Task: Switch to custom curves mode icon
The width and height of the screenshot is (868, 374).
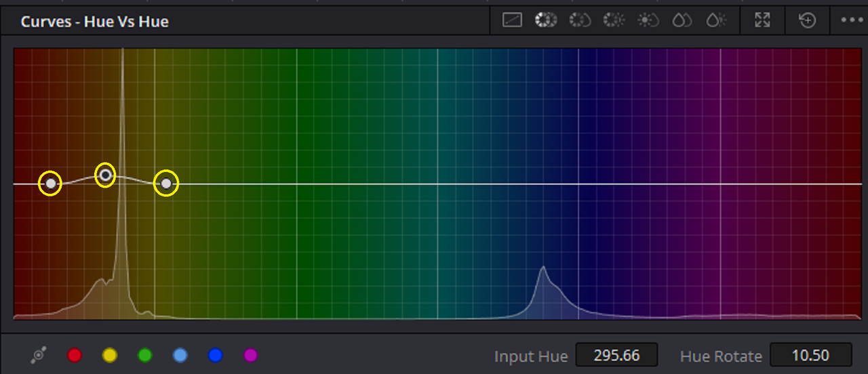Action: (512, 20)
